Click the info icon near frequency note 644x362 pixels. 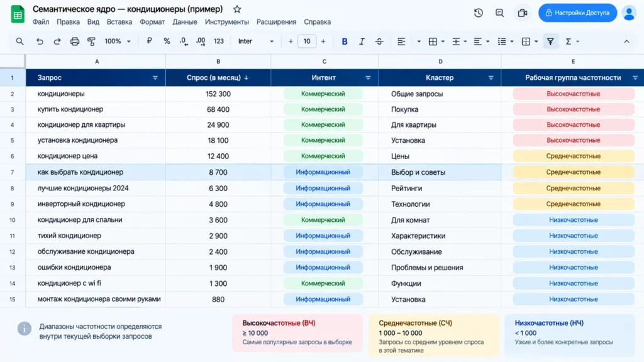click(x=25, y=328)
